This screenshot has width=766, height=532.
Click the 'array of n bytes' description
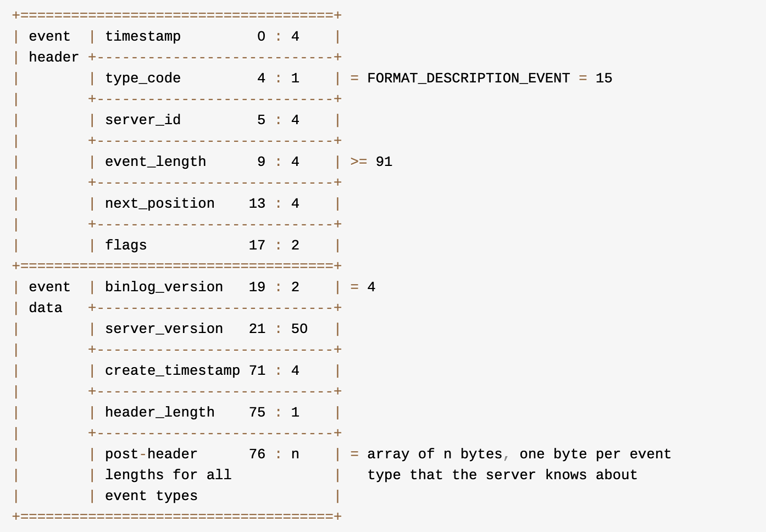434,454
